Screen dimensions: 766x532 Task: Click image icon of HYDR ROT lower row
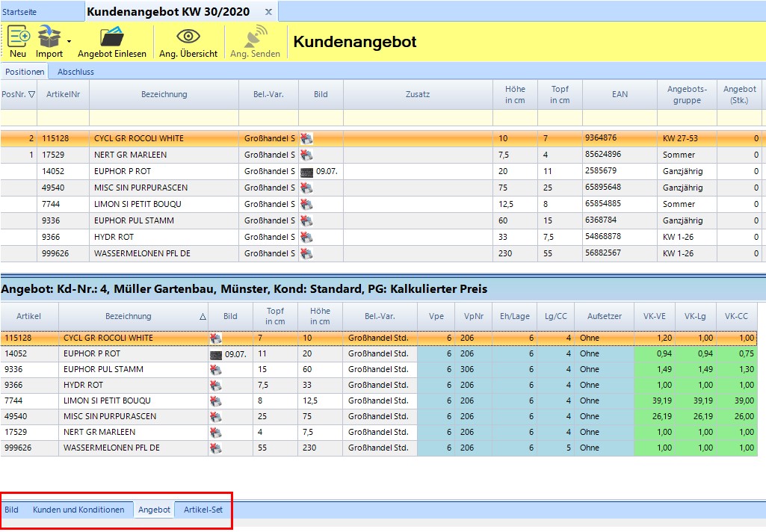(x=216, y=385)
